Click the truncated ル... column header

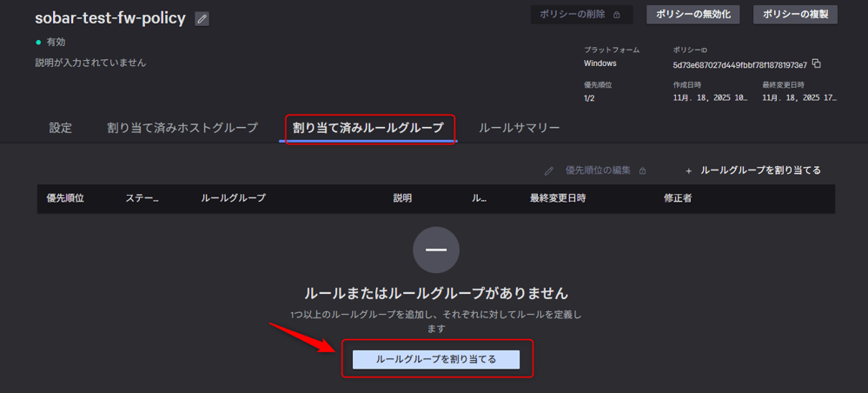pos(480,198)
